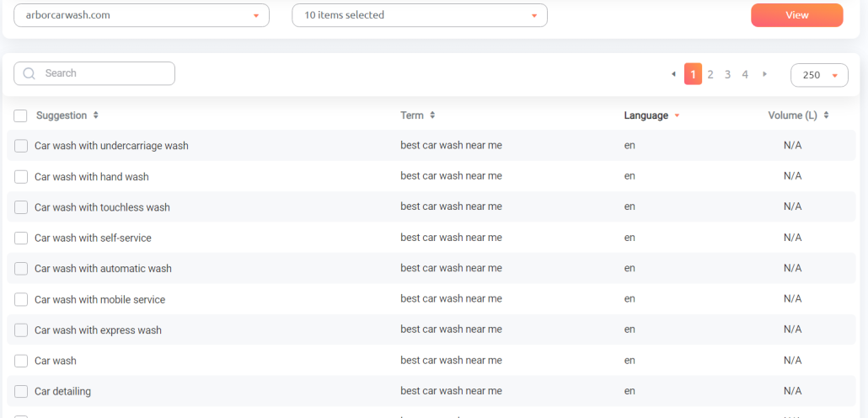The image size is (868, 418).
Task: Check the 'Car wash' row checkbox
Action: pos(21,361)
